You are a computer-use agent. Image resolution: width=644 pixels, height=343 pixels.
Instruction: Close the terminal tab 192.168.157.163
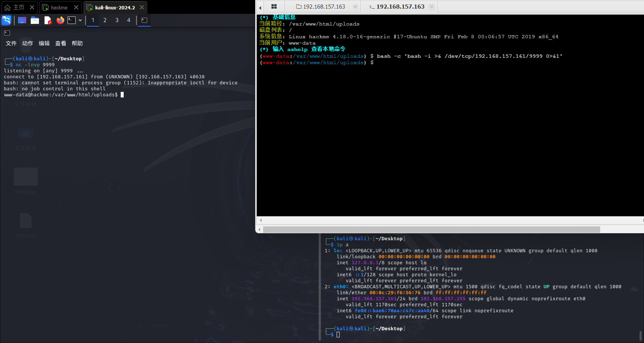(x=432, y=7)
